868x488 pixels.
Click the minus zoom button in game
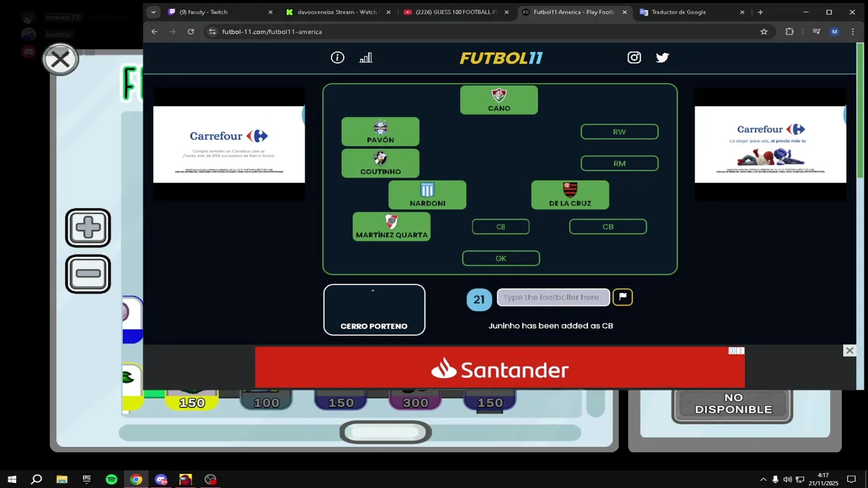[88, 274]
